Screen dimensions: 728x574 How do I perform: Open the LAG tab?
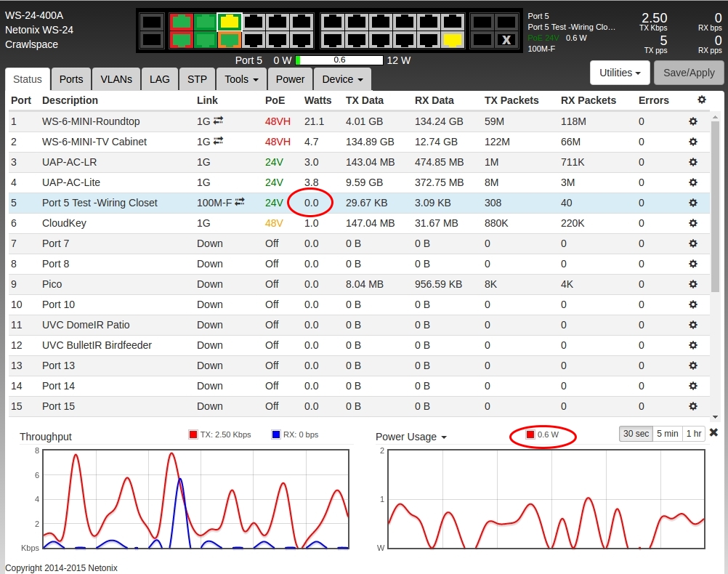pyautogui.click(x=159, y=79)
